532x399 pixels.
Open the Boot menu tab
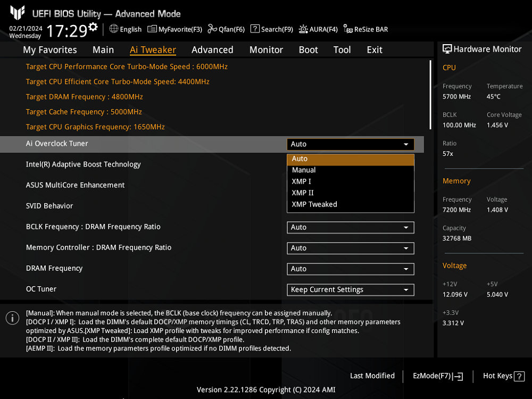pyautogui.click(x=308, y=49)
